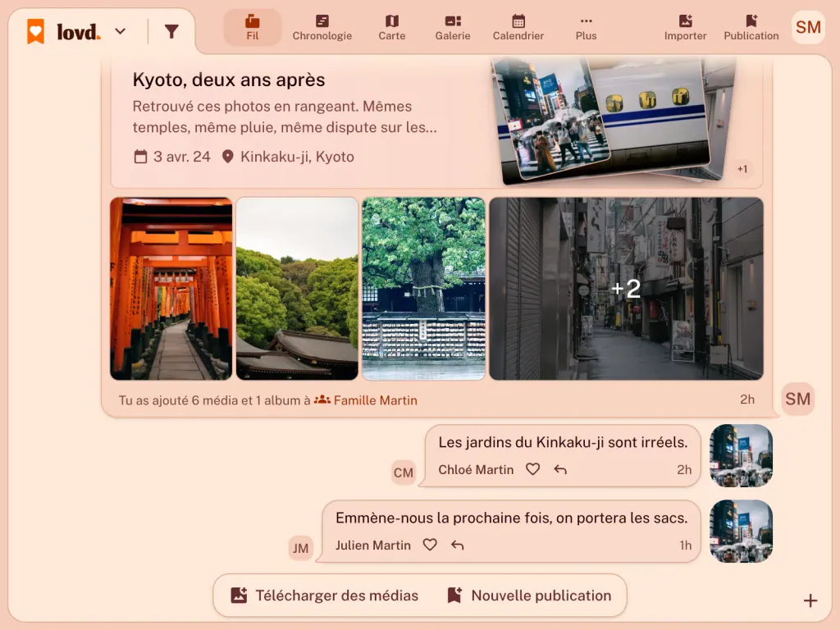Click the calendar icon beside 3 avr. 24

tap(140, 157)
